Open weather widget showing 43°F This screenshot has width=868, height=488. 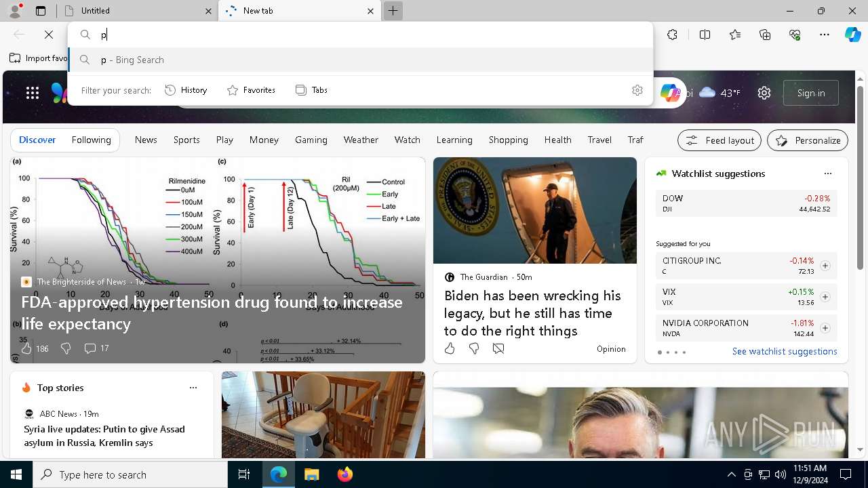(x=719, y=93)
